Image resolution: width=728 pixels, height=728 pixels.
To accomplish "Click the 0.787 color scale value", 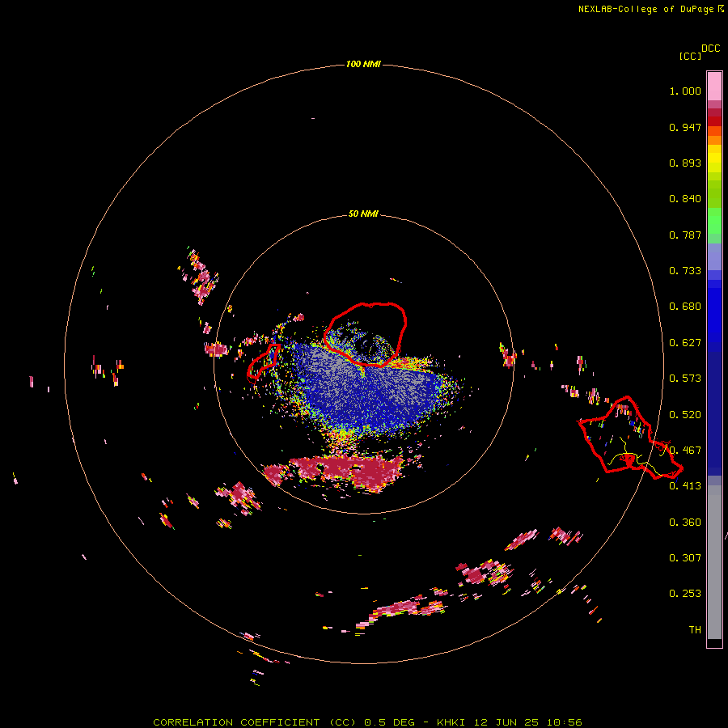I will coord(685,235).
